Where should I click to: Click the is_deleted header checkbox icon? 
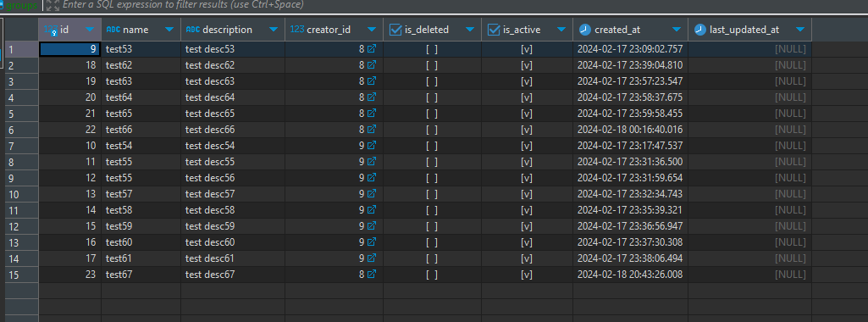coord(395,30)
